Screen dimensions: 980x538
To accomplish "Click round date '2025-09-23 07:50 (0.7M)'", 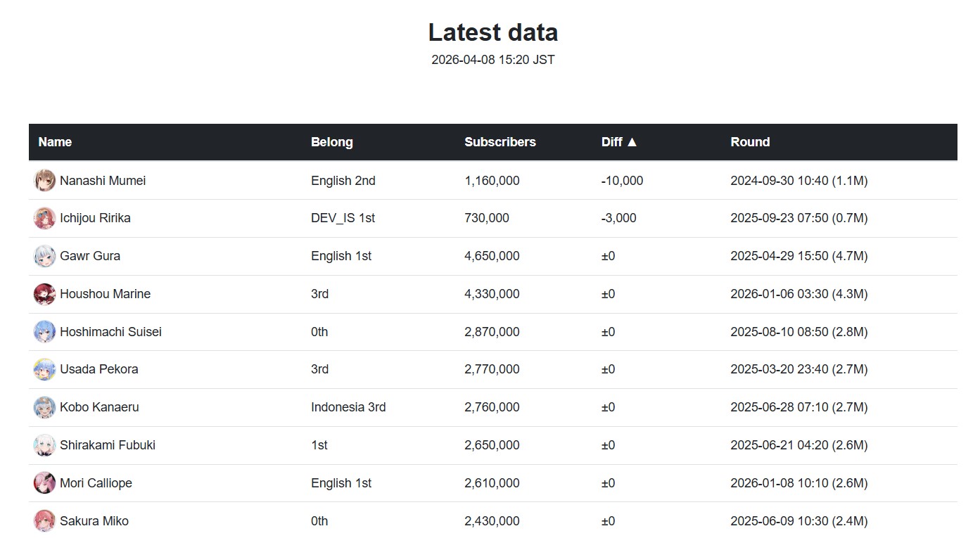I will tap(799, 218).
